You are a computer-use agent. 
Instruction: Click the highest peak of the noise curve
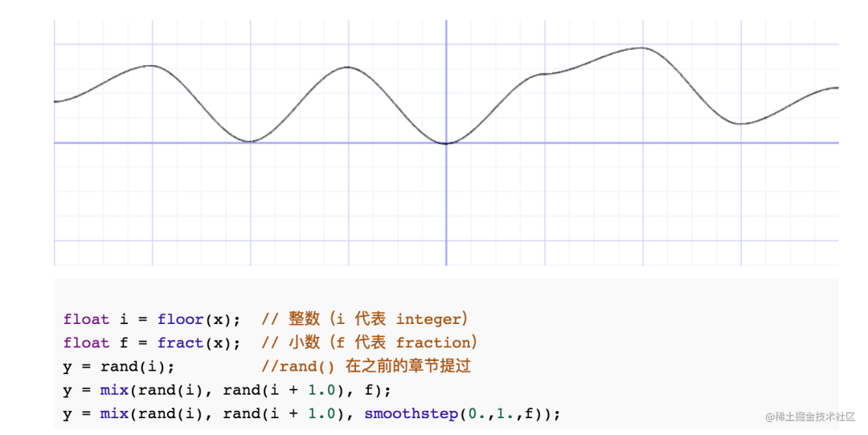click(x=641, y=48)
